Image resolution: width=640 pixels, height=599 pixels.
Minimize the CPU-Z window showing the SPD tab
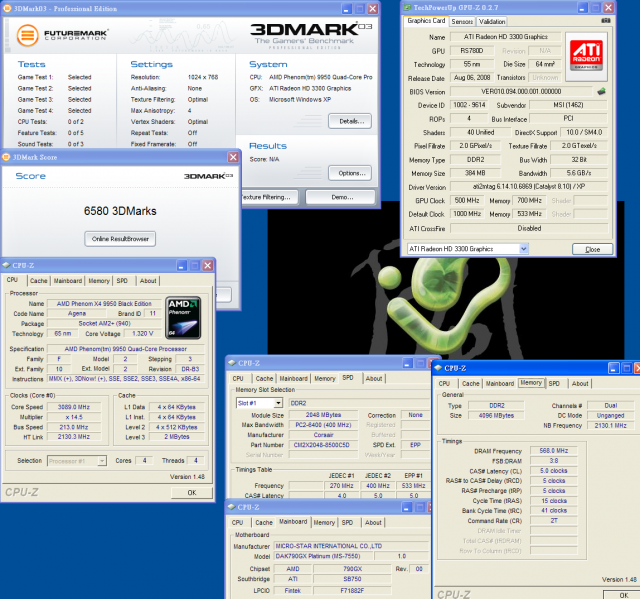[x=407, y=363]
